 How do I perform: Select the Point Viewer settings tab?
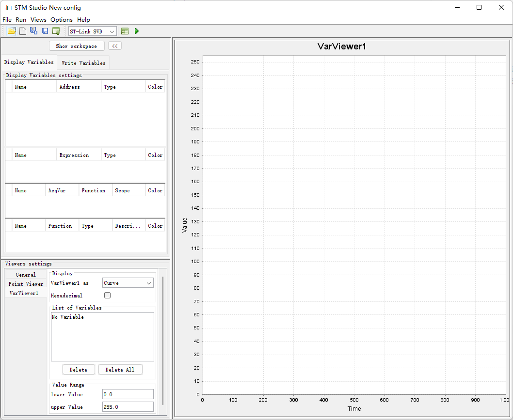point(26,284)
